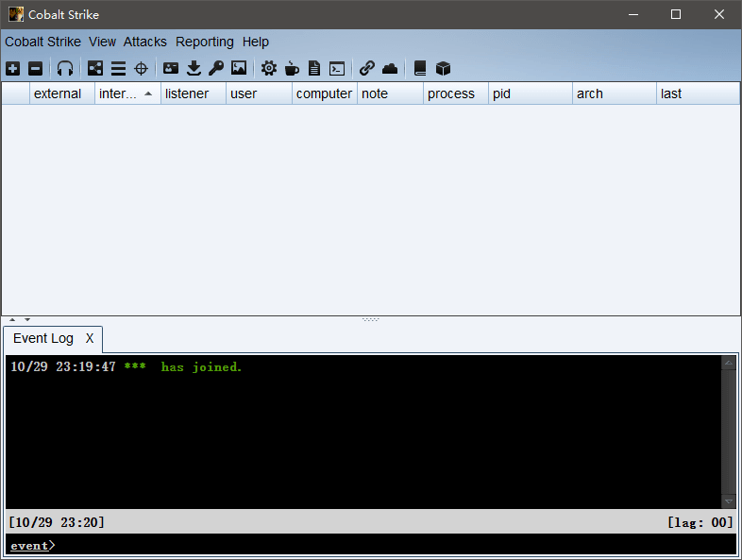Image resolution: width=742 pixels, height=560 pixels.
Task: Switch to Pivot Graph view icon
Action: 95,69
